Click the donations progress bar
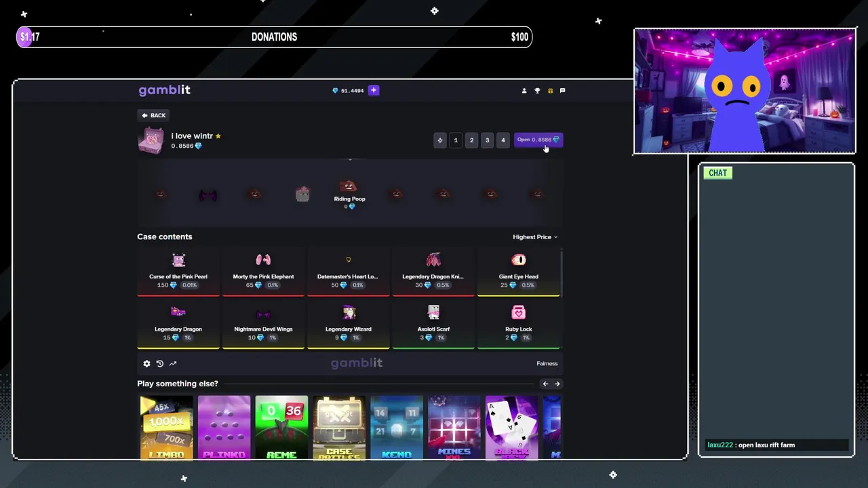The image size is (868, 488). click(x=274, y=37)
